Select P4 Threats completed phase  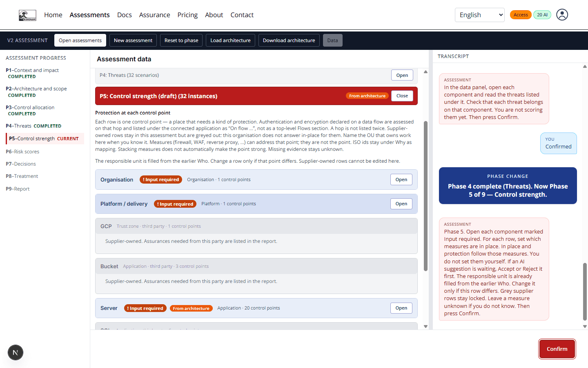(x=45, y=126)
